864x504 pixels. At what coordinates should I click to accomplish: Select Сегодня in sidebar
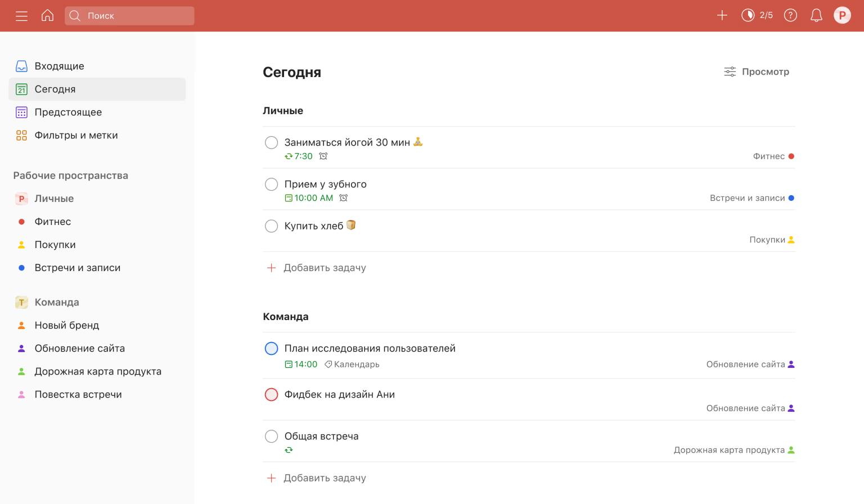coord(97,89)
